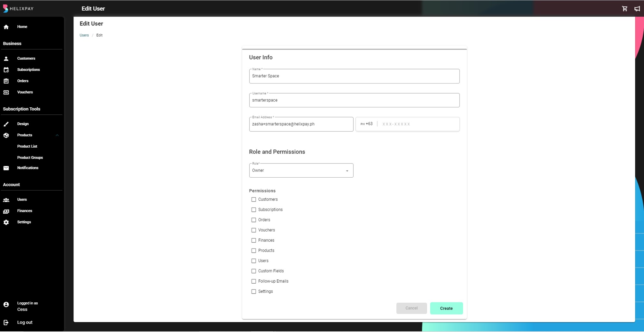Click the HelixPay logo
The image size is (644, 332).
pos(18,8)
